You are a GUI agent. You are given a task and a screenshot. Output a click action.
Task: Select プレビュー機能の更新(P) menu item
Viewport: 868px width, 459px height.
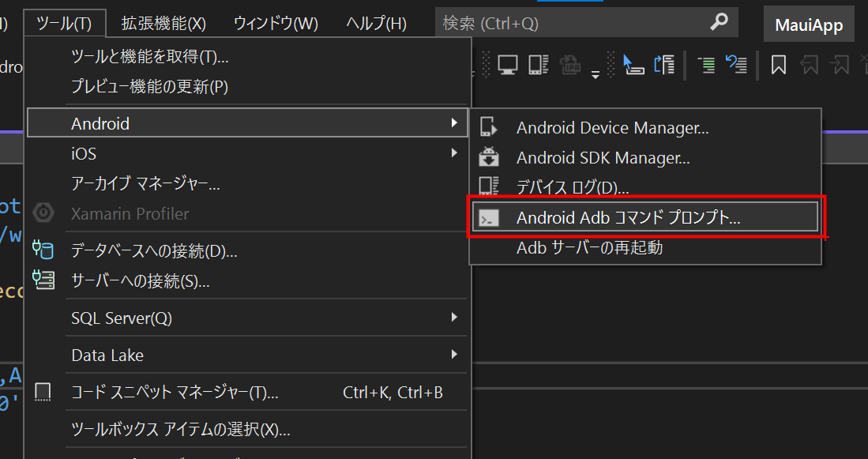tap(248, 86)
